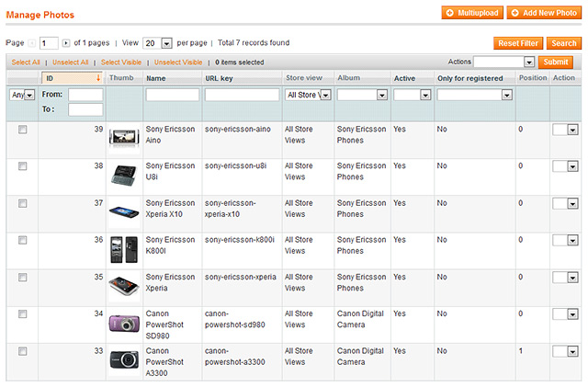The width and height of the screenshot is (588, 387).
Task: Check the box for ID 33 row
Action: pos(22,351)
